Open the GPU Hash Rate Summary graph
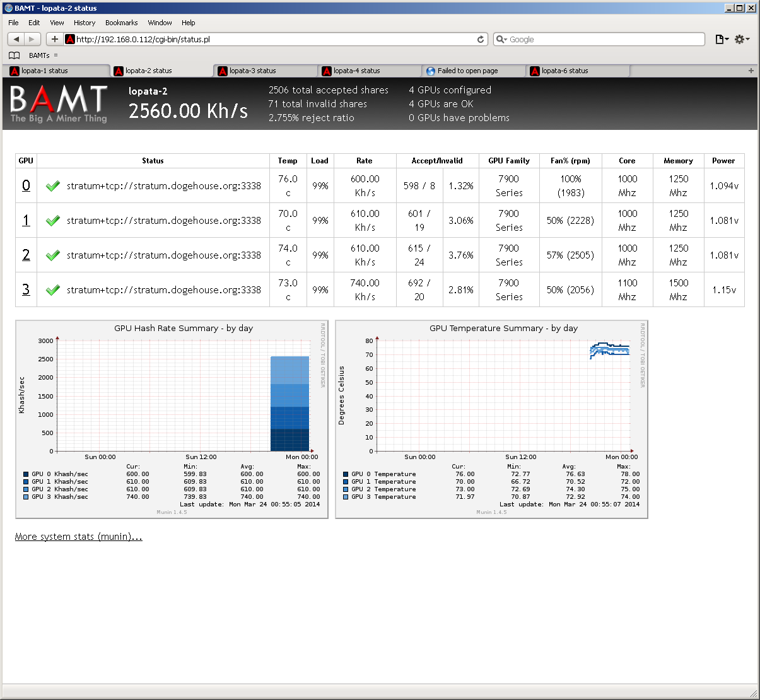760x700 pixels. pyautogui.click(x=172, y=419)
